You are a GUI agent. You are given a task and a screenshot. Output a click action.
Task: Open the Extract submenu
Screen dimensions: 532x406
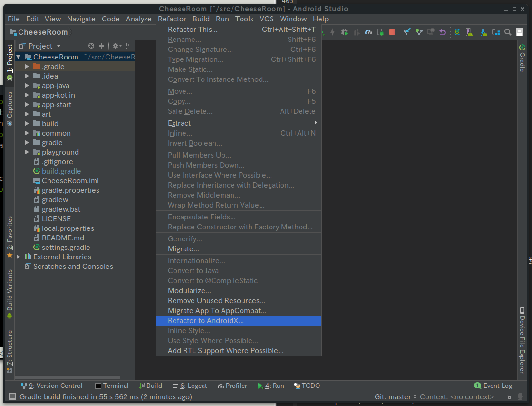239,123
